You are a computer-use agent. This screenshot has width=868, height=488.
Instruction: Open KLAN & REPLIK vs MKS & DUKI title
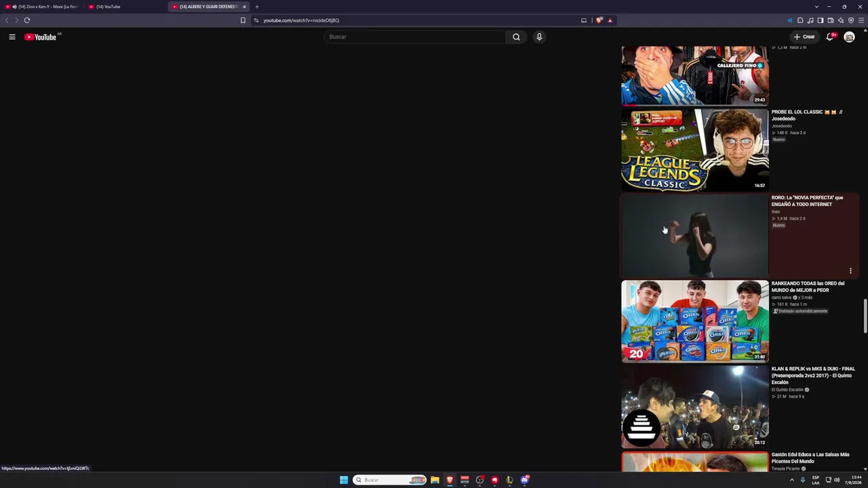click(813, 375)
